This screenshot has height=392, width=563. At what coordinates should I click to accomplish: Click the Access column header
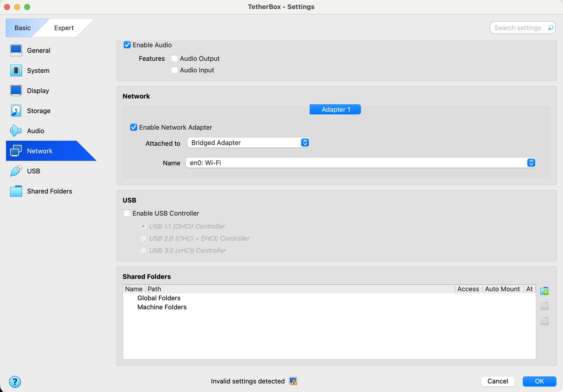click(468, 289)
